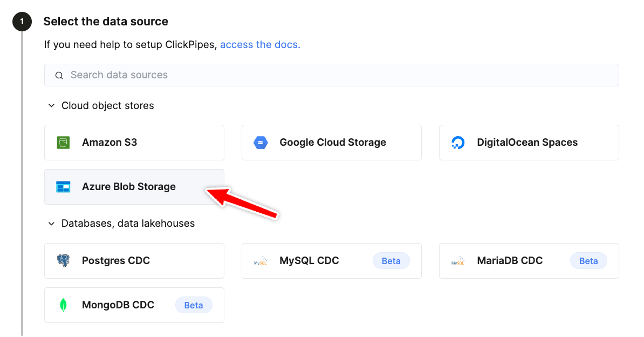This screenshot has width=644, height=337.
Task: Click the MongoDB leaf icon
Action: pos(64,305)
